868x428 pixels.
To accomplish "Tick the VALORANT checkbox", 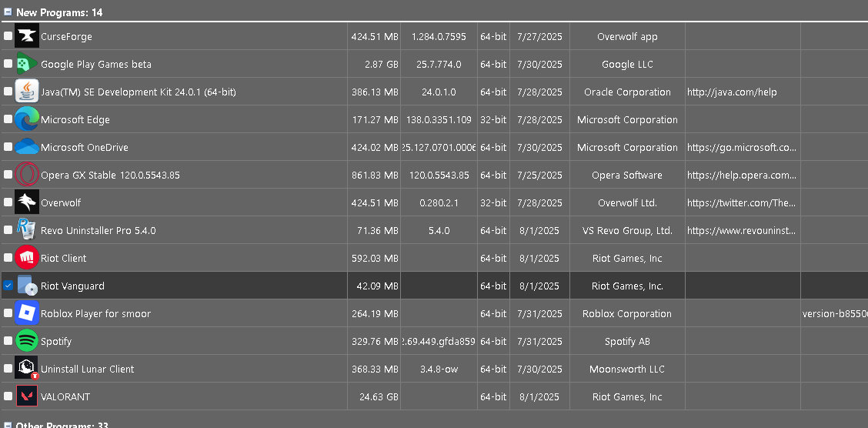I will [x=8, y=396].
